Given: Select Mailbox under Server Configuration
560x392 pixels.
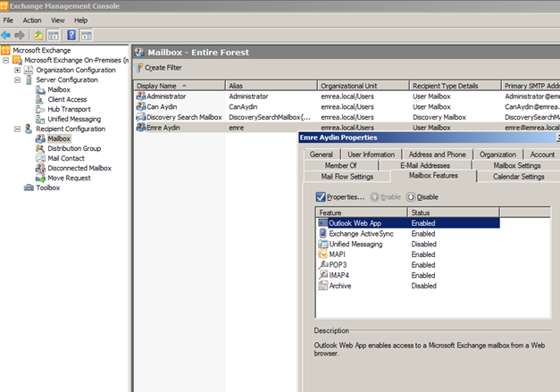Looking at the screenshot, I should click(x=59, y=89).
